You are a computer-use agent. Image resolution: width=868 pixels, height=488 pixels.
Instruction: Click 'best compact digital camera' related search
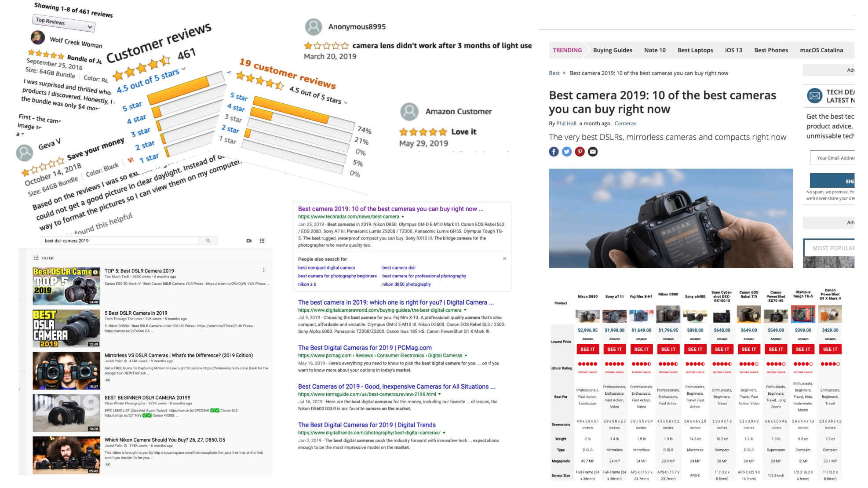[326, 268]
